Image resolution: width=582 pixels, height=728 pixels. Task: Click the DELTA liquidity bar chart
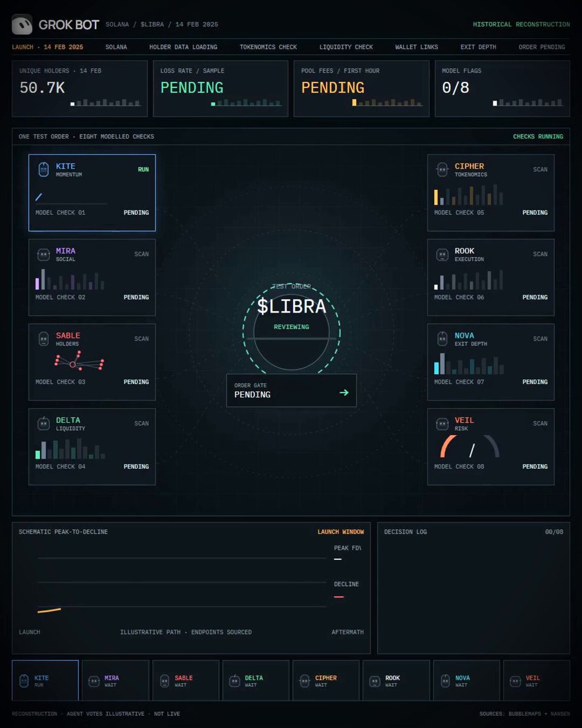pos(70,449)
